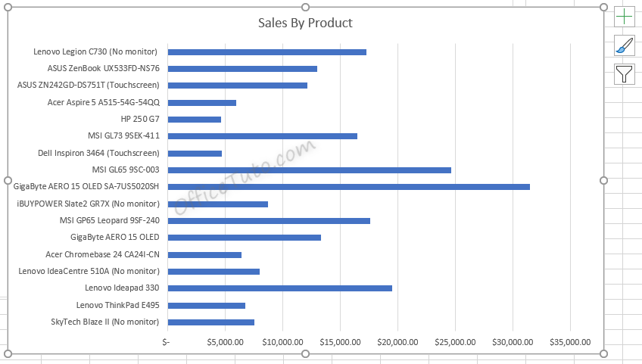
Task: Select the iBUYPOWER Slate2 GR7X bar
Action: [218, 204]
